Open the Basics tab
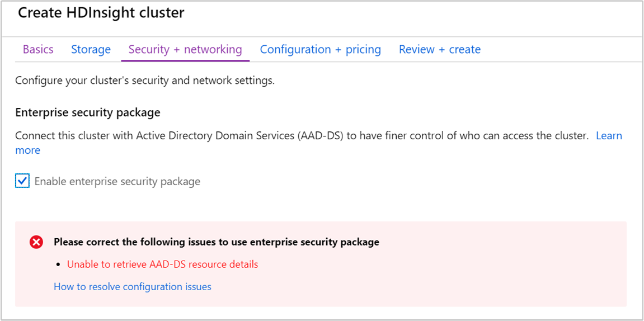 coord(38,49)
